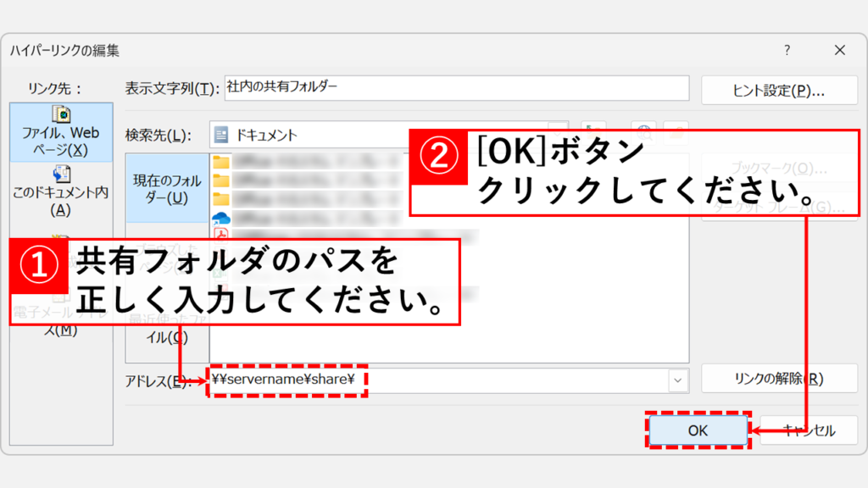
Task: Click the second folder icon in list
Action: (221, 181)
